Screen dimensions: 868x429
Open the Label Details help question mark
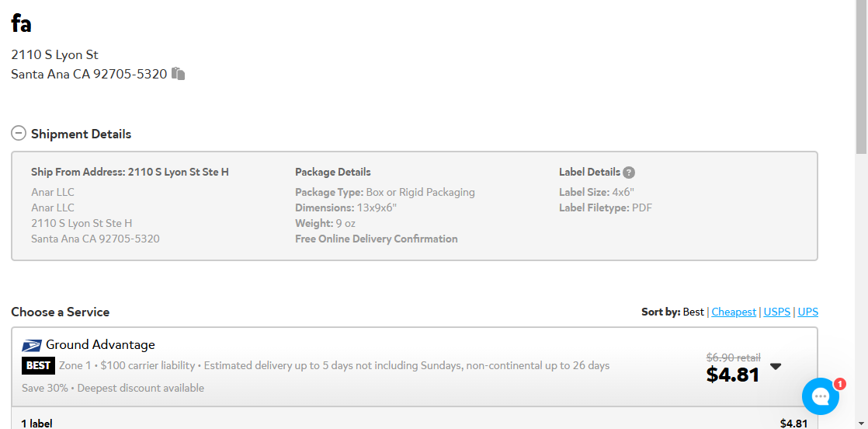(628, 173)
